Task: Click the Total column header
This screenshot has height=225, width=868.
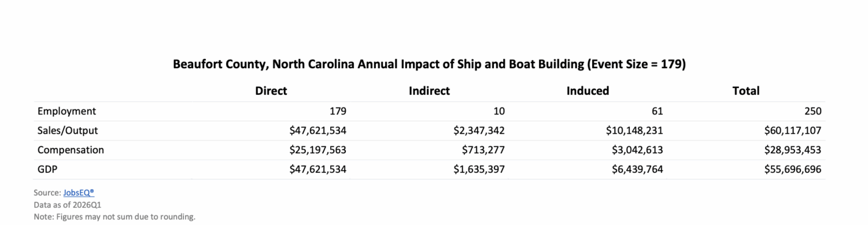Action: pos(746,91)
